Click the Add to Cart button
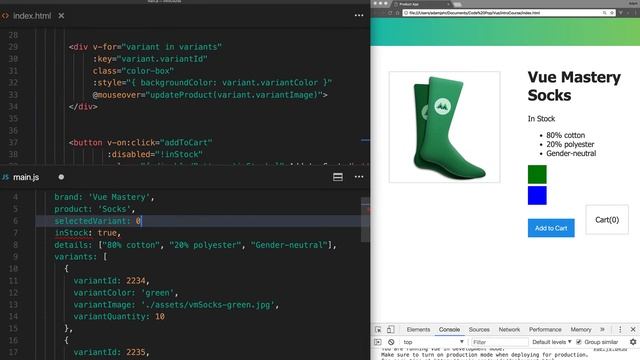 (551, 228)
